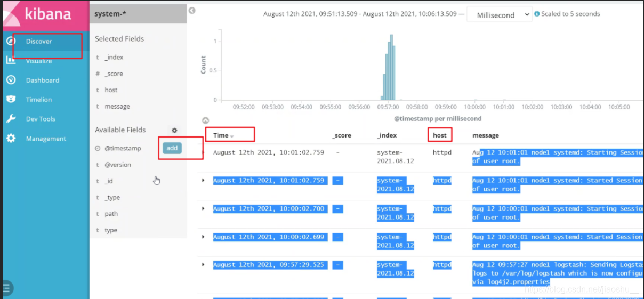Open the Available Fields settings gear
This screenshot has height=299, width=644.
tap(174, 130)
